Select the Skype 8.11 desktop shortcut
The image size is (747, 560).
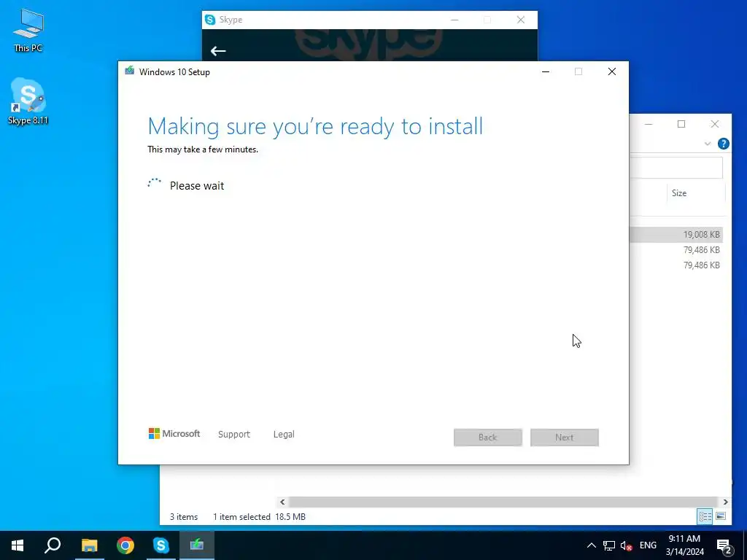tap(28, 101)
